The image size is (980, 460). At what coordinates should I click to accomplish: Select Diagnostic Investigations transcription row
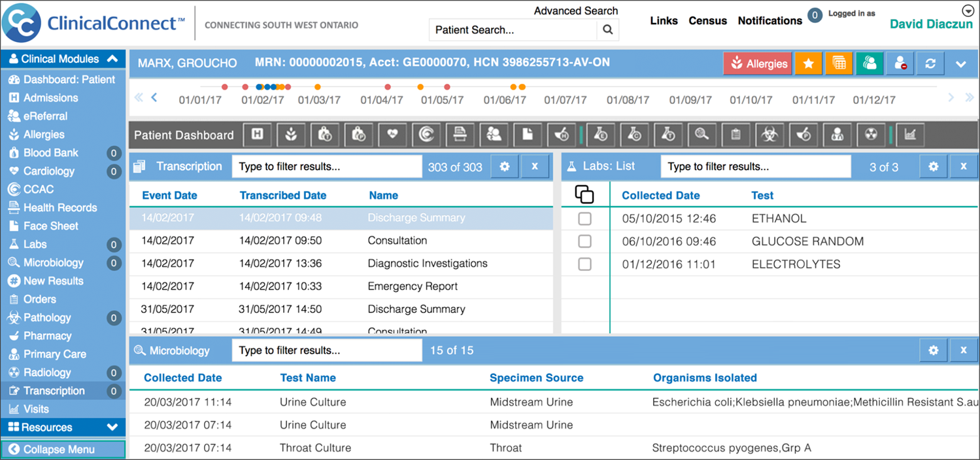[341, 264]
